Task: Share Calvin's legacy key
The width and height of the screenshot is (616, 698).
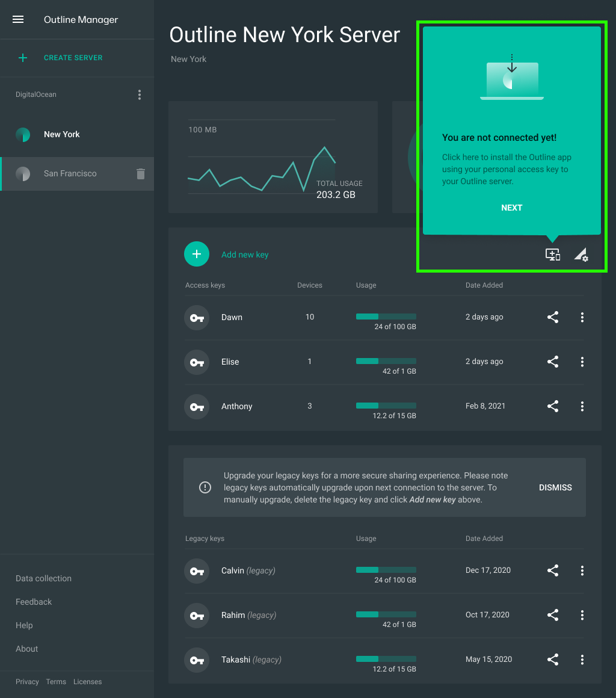Action: tap(553, 570)
